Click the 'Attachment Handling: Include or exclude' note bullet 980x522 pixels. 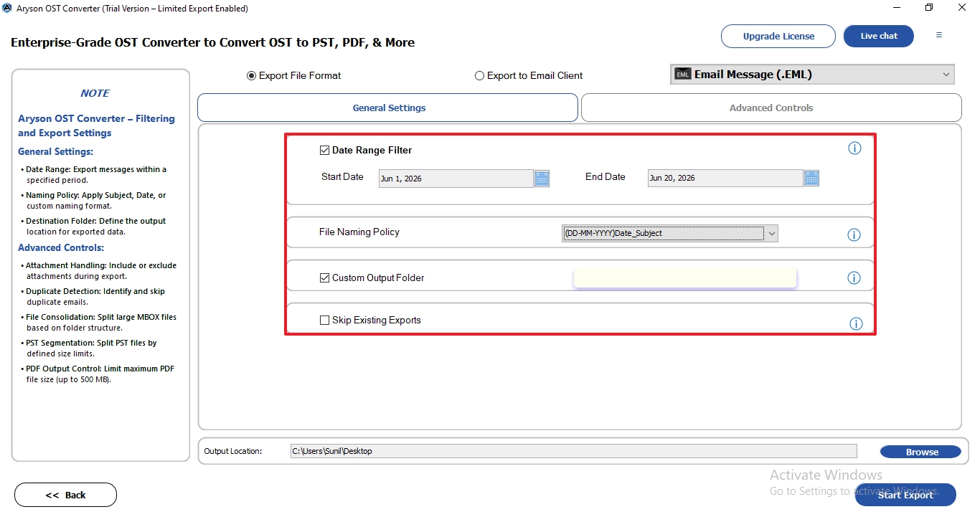tap(99, 271)
